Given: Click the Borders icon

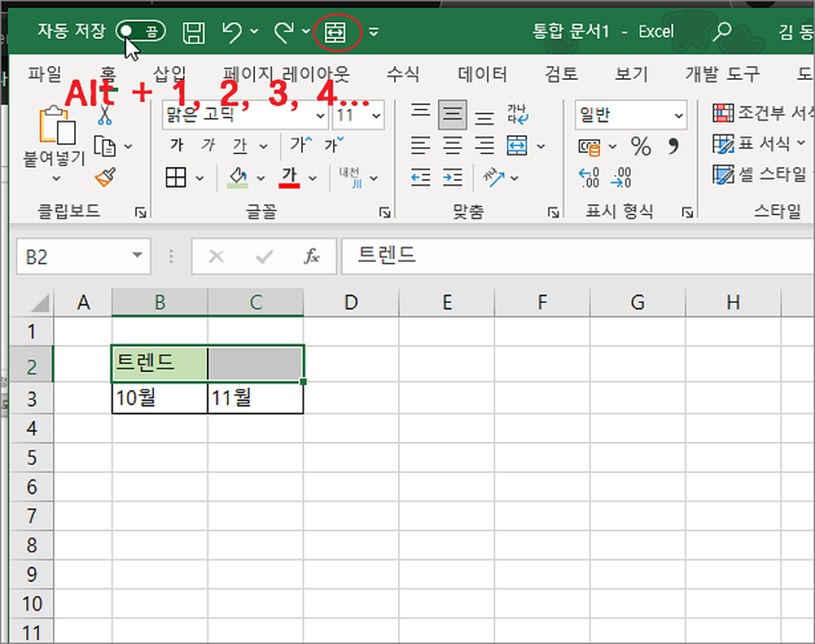Looking at the screenshot, I should pos(176,177).
